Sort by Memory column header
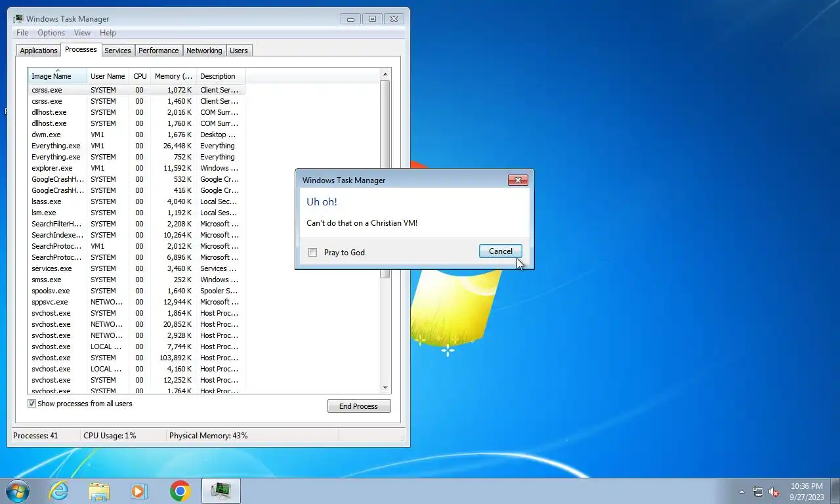The height and width of the screenshot is (504, 840). click(173, 76)
